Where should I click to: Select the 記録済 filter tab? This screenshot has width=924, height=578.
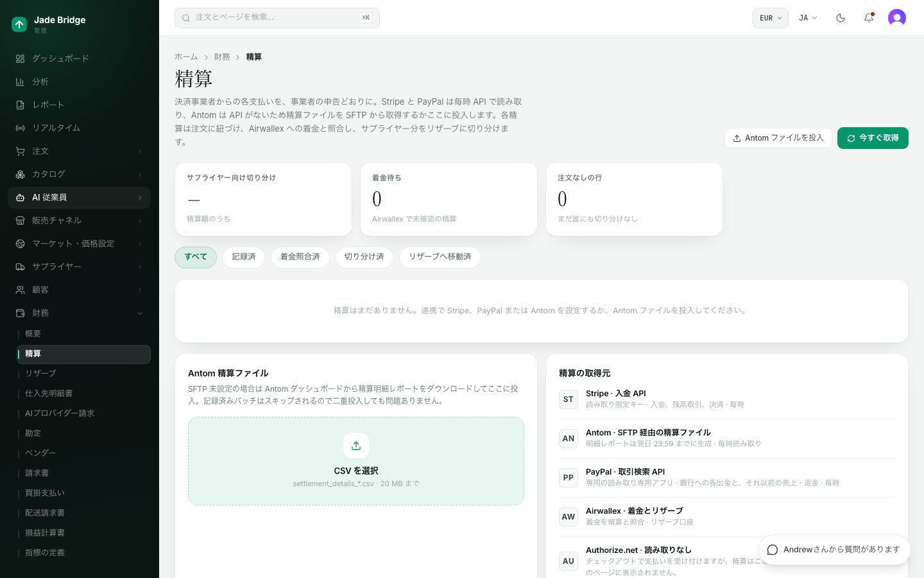coord(244,257)
